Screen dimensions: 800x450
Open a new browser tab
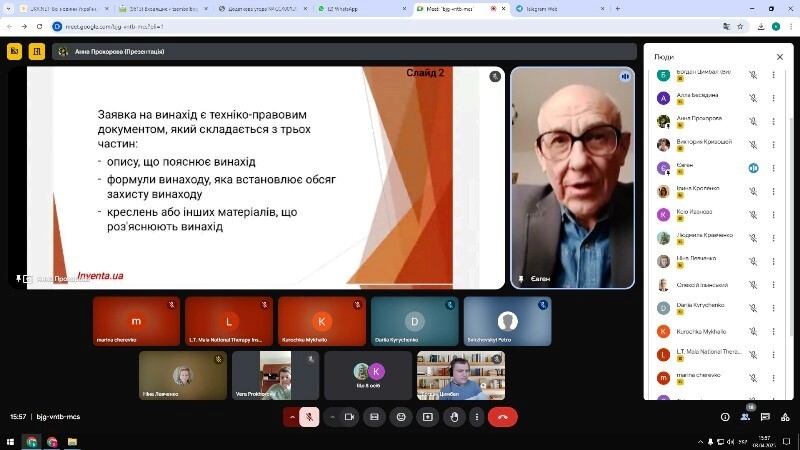pos(617,9)
